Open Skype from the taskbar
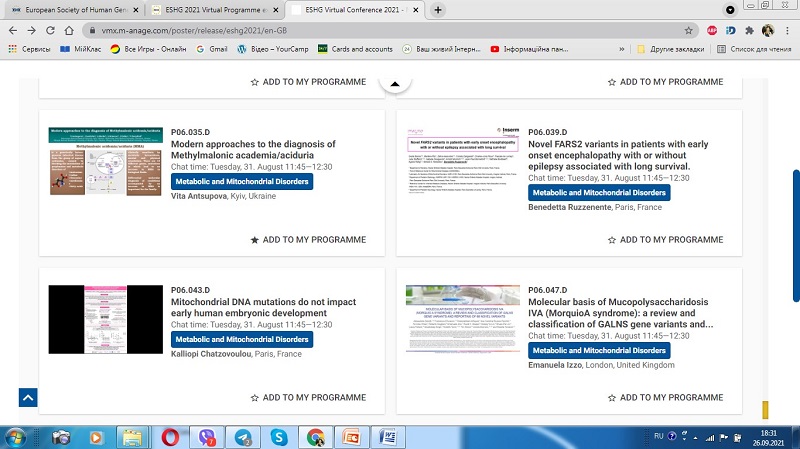800x449 pixels. (x=279, y=437)
